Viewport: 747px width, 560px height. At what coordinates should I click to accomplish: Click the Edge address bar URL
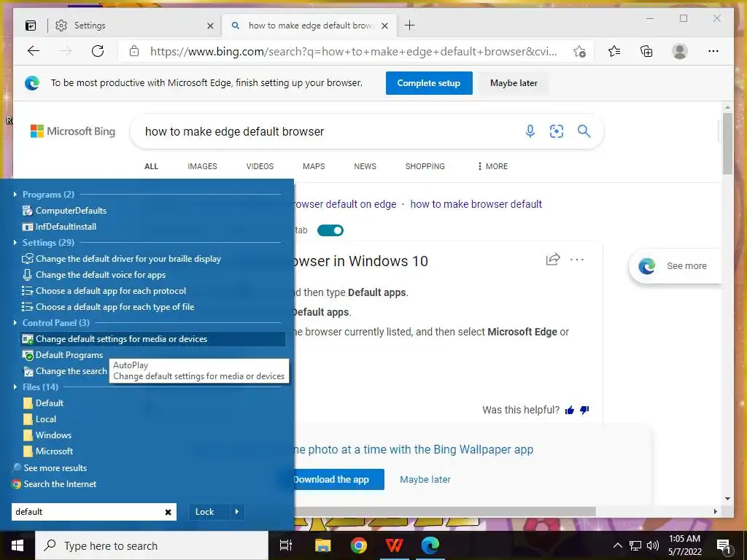tap(354, 52)
